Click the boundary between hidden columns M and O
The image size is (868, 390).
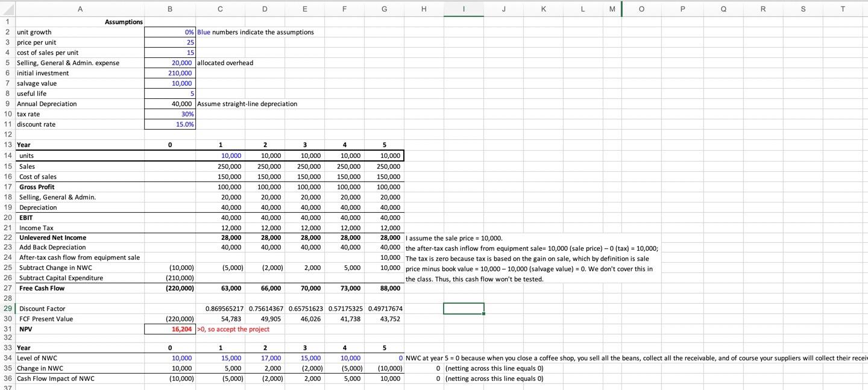[x=621, y=9]
